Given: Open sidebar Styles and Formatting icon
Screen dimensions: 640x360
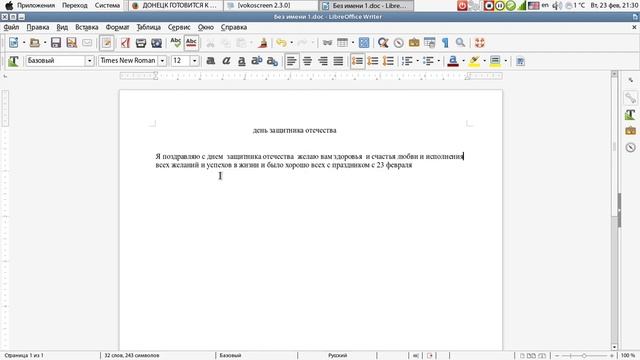Looking at the screenshot, I should click(x=631, y=114).
